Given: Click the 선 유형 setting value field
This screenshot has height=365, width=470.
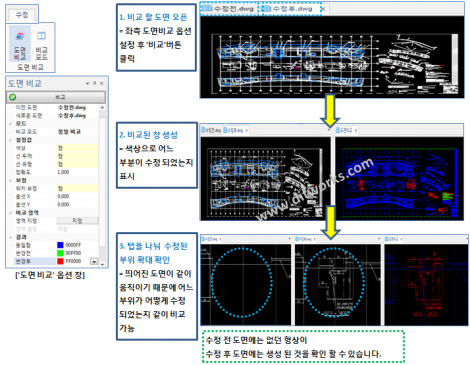Looking at the screenshot, I should pyautogui.click(x=77, y=164).
